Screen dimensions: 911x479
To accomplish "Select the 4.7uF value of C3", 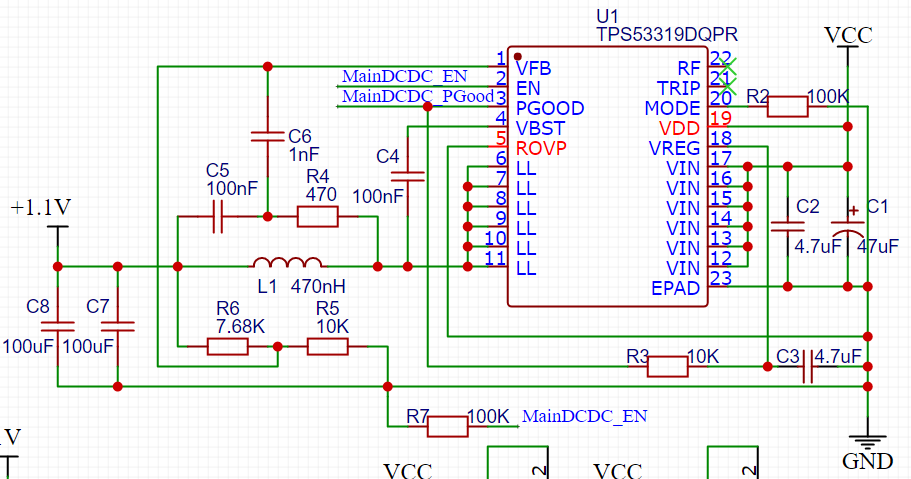I will [838, 356].
